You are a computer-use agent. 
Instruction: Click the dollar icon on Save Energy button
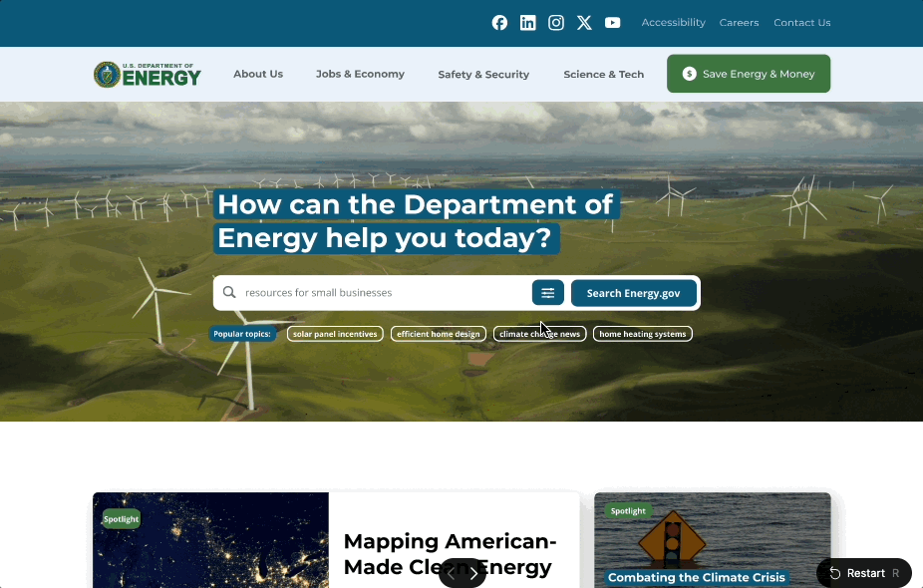point(690,74)
